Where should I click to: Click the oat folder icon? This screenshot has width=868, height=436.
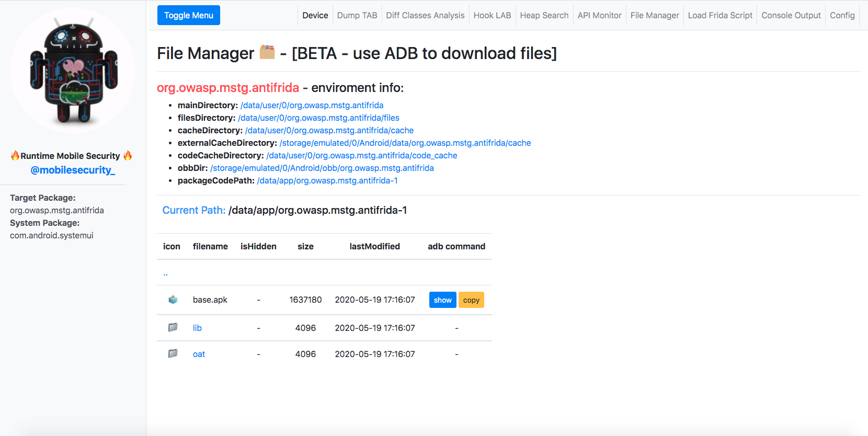point(173,353)
